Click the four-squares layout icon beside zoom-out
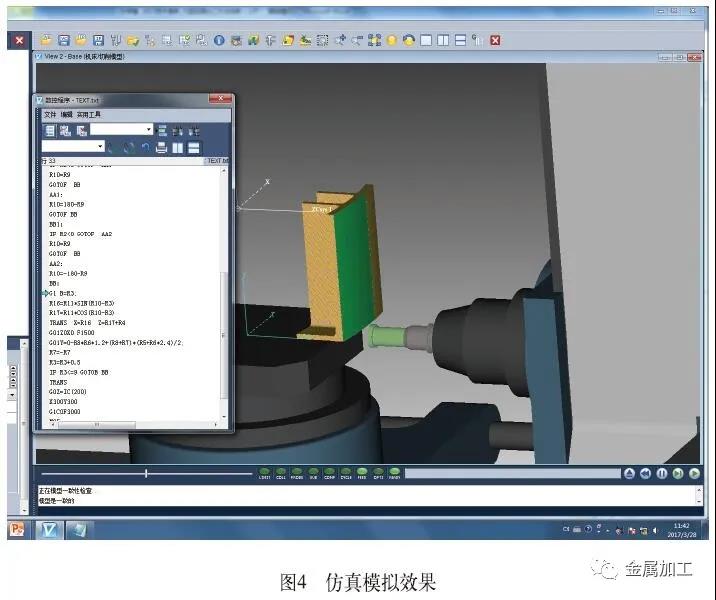The width and height of the screenshot is (716, 600). tap(374, 40)
